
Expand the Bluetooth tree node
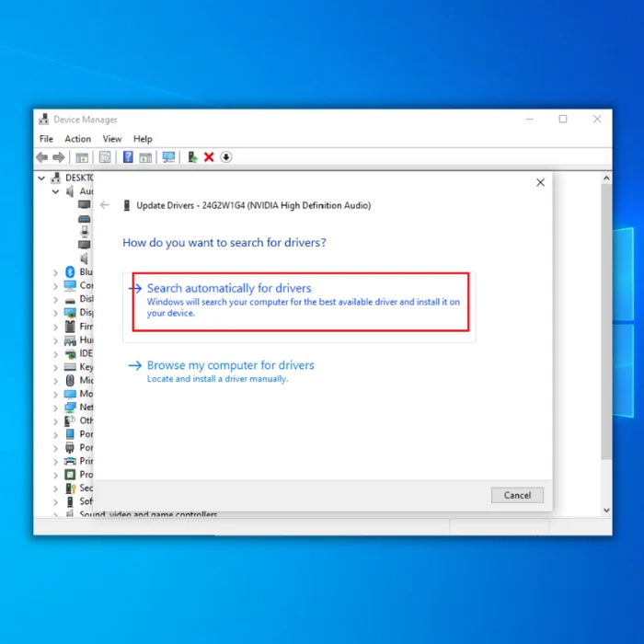pos(56,272)
